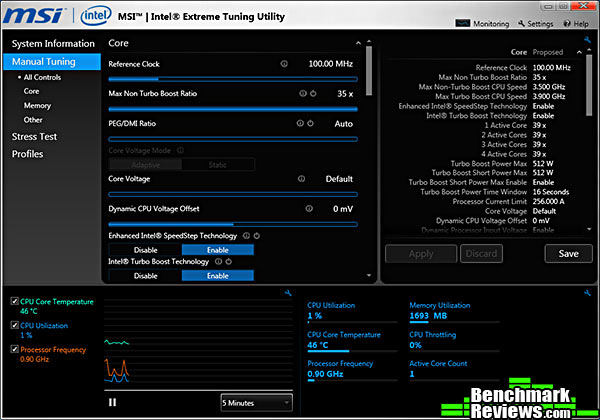The height and width of the screenshot is (420, 600).
Task: Collapse the Core Proposed panel chevron
Action: click(x=579, y=52)
